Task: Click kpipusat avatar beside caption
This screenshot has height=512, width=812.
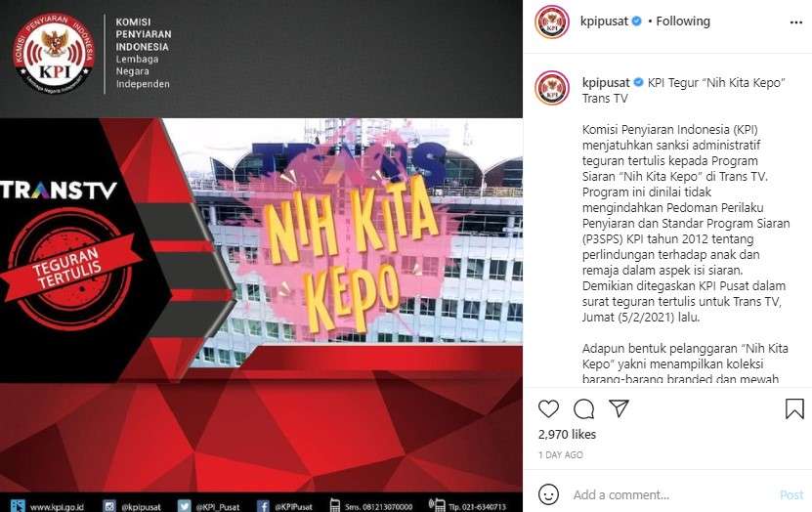Action: click(552, 88)
